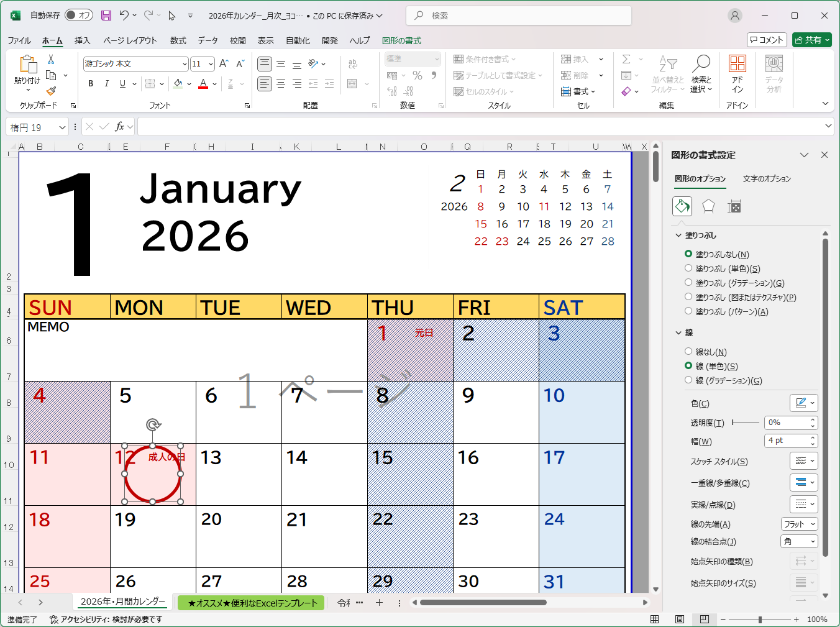840x627 pixels.
Task: Click in the line width input field
Action: (x=787, y=441)
